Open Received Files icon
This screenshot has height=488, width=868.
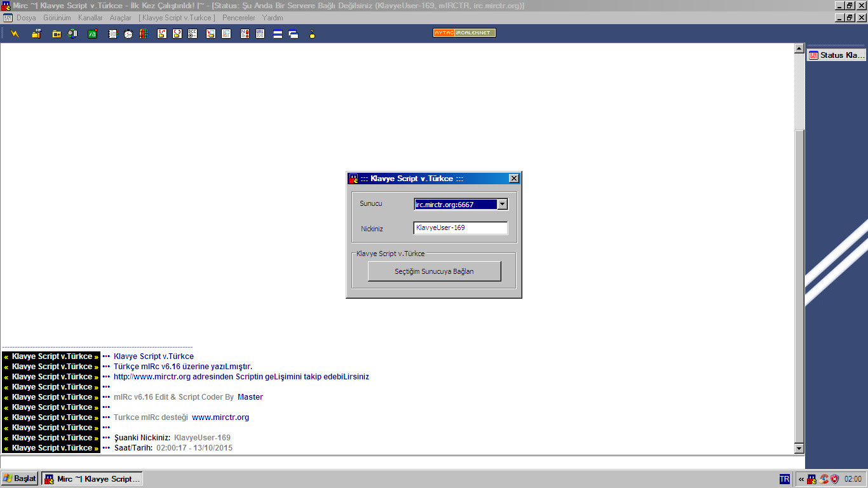pyautogui.click(x=210, y=34)
